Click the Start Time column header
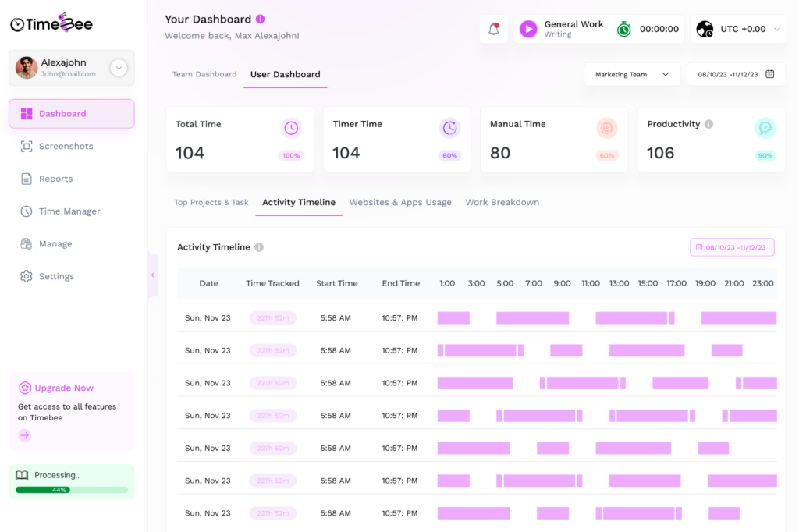Image resolution: width=799 pixels, height=532 pixels. point(337,283)
